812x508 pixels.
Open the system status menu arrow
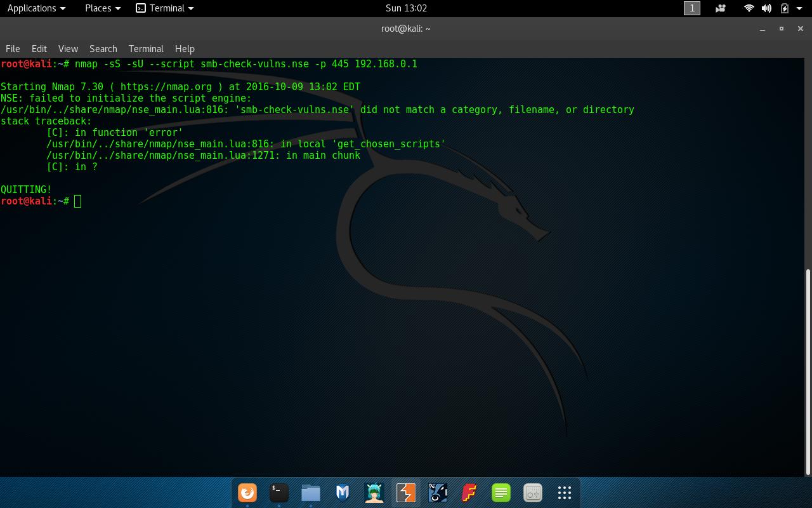pyautogui.click(x=799, y=8)
